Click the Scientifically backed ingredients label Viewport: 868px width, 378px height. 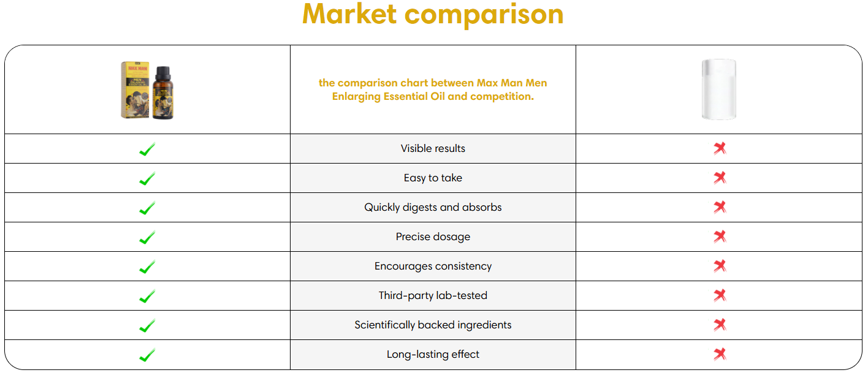click(433, 325)
